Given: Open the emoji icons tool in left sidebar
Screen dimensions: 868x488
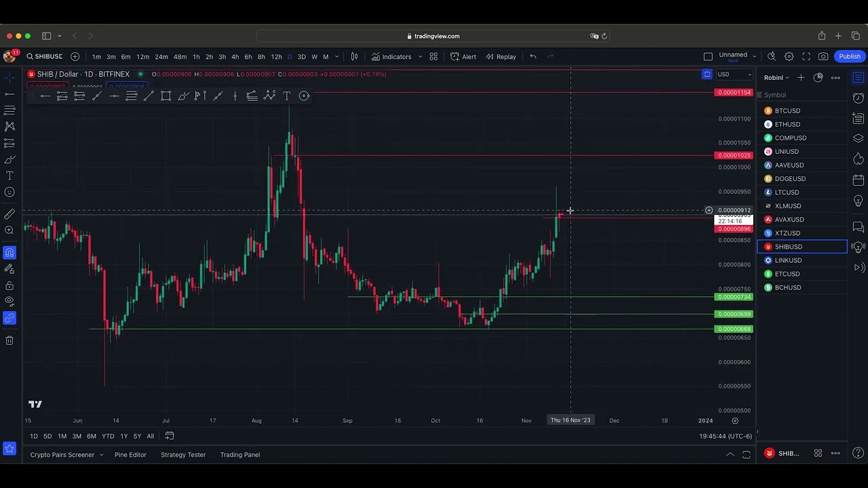Looking at the screenshot, I should 9,192.
